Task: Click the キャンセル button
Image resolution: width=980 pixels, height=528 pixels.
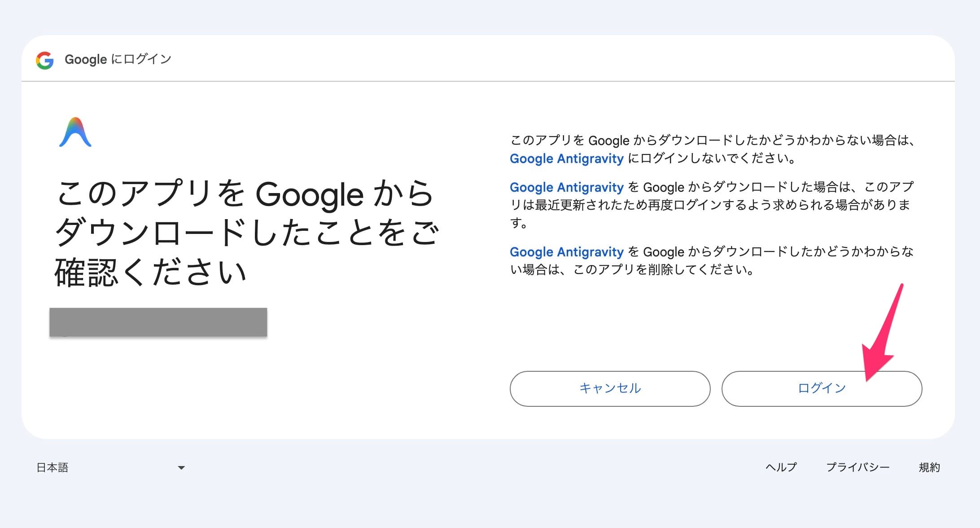Action: tap(609, 389)
